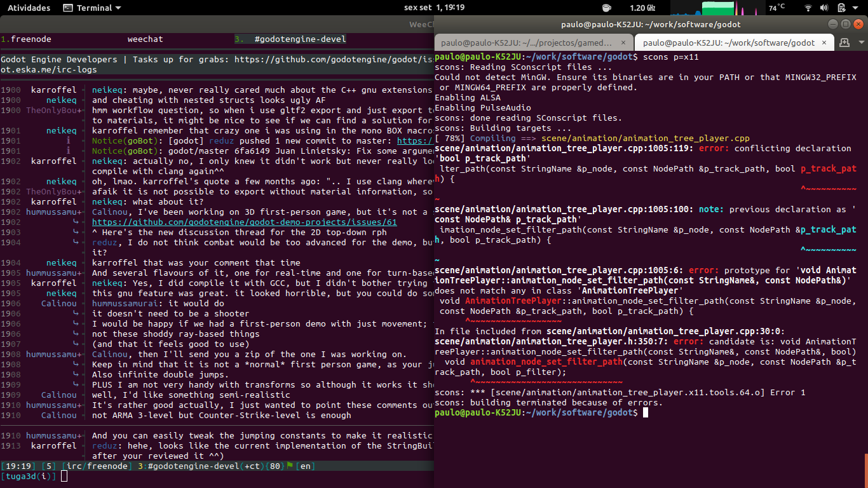
Task: Close the projectos/gamed… terminal tab
Action: (623, 43)
